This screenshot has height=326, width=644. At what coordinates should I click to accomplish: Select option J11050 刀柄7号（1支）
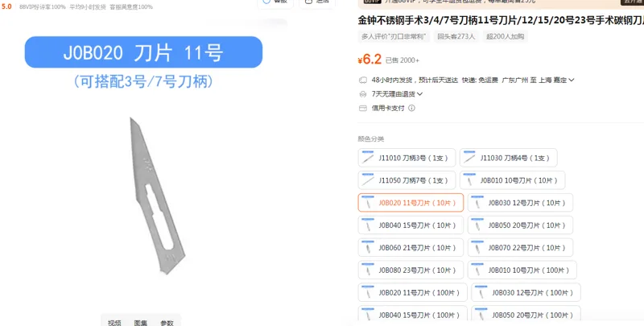407,180
